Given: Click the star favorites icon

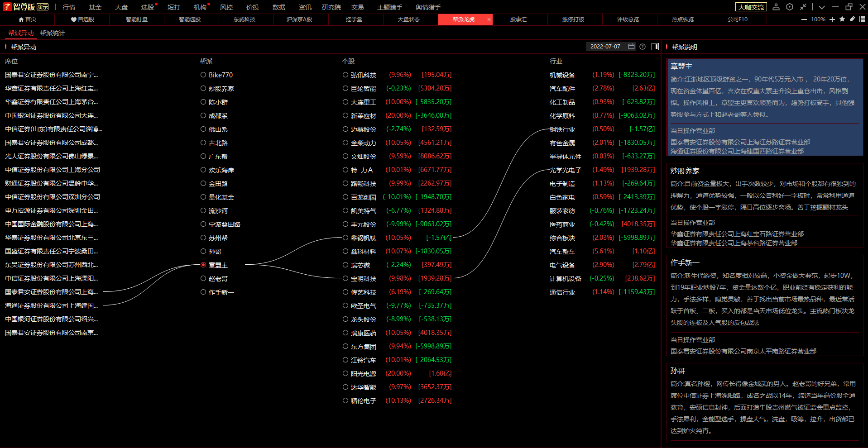Looking at the screenshot, I should (x=842, y=19).
